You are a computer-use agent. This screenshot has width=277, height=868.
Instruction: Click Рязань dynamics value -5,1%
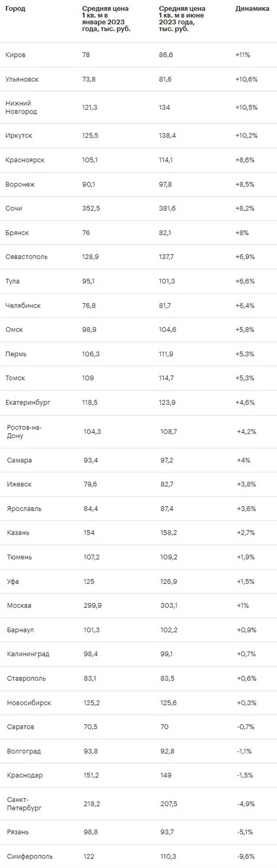[245, 832]
